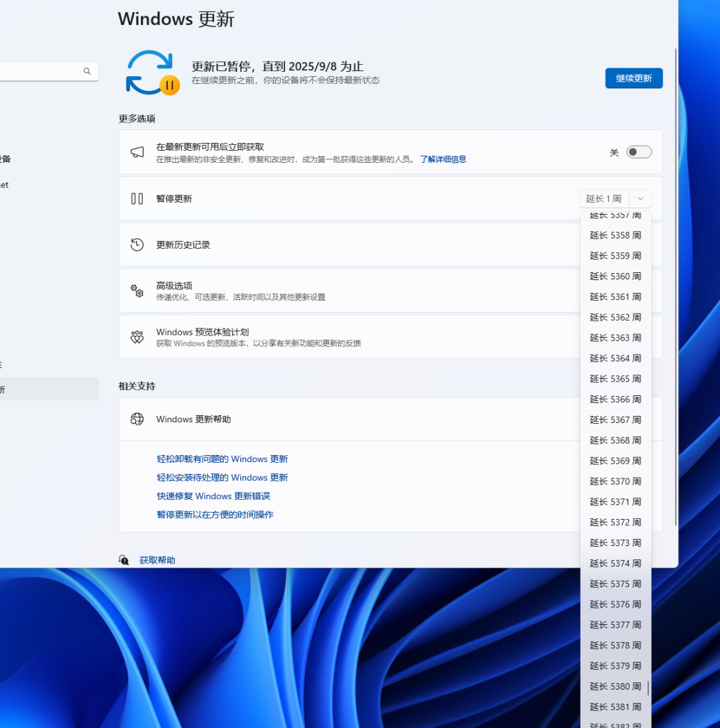Image resolution: width=720 pixels, height=728 pixels.
Task: Select 延长 5364 周 option
Action: pyautogui.click(x=616, y=358)
